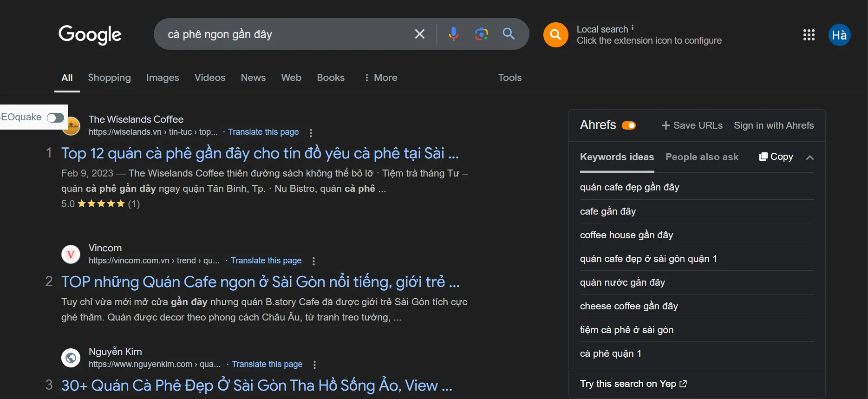This screenshot has height=399, width=868.
Task: Open the People also ask tab
Action: pyautogui.click(x=702, y=157)
